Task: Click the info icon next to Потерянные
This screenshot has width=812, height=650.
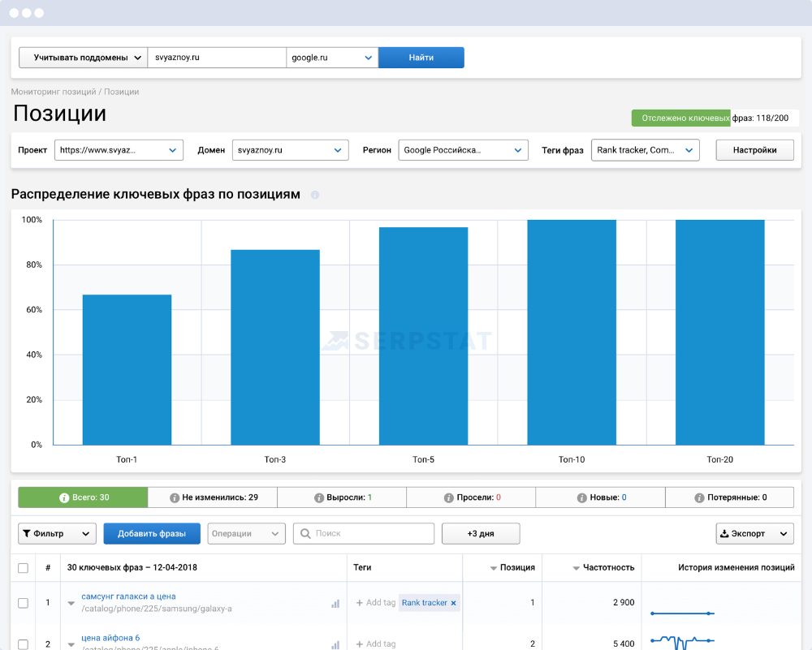Action: [x=699, y=498]
